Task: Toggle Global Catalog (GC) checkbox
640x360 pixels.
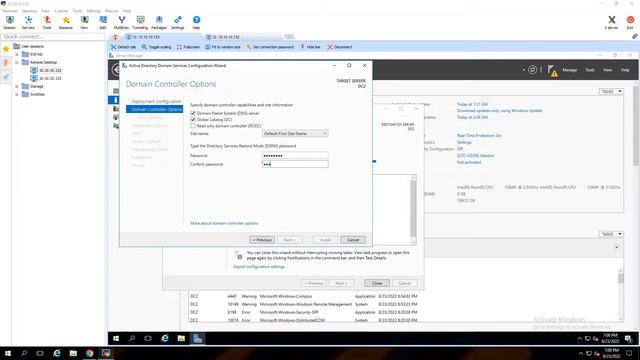Action: click(193, 120)
